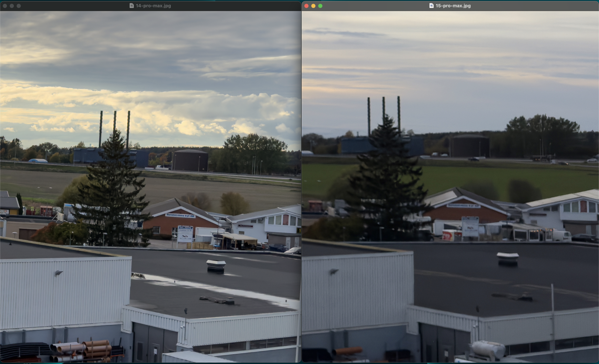Click the 15-pro-max.jpg file proxy icon

click(431, 6)
